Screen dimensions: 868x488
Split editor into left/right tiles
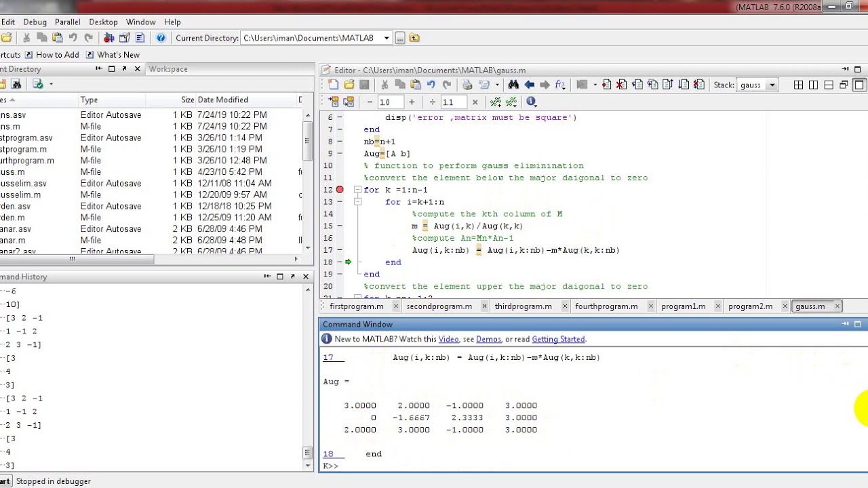(813, 85)
